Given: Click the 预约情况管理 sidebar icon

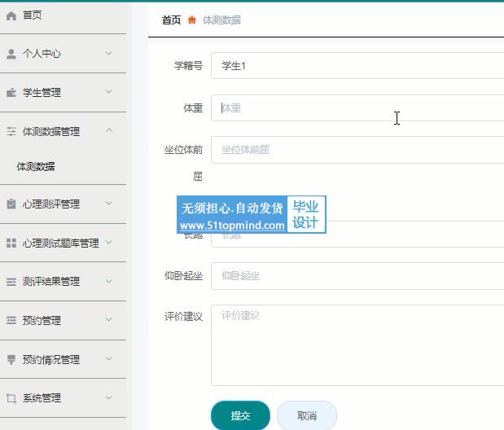Looking at the screenshot, I should (x=11, y=359).
